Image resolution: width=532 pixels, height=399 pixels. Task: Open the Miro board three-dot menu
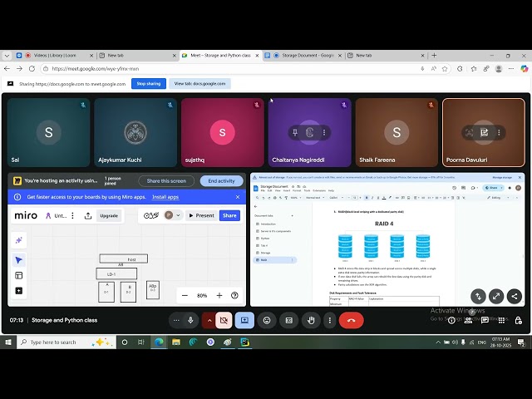tap(72, 216)
